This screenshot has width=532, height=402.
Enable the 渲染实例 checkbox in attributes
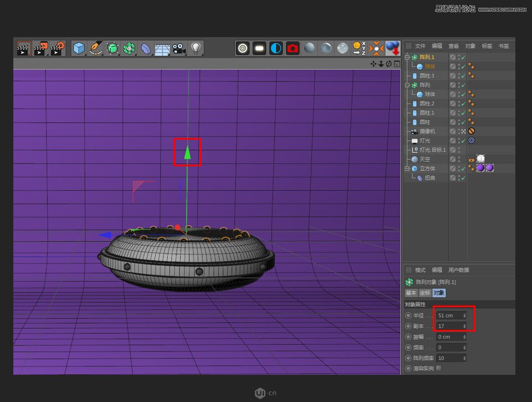[438, 368]
